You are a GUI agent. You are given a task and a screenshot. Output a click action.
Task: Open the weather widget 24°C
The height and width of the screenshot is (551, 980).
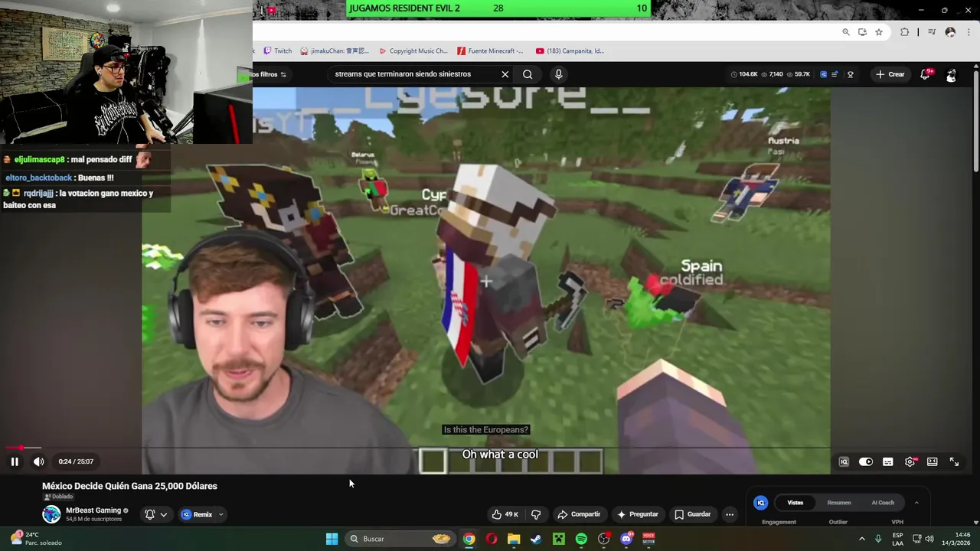(35, 539)
